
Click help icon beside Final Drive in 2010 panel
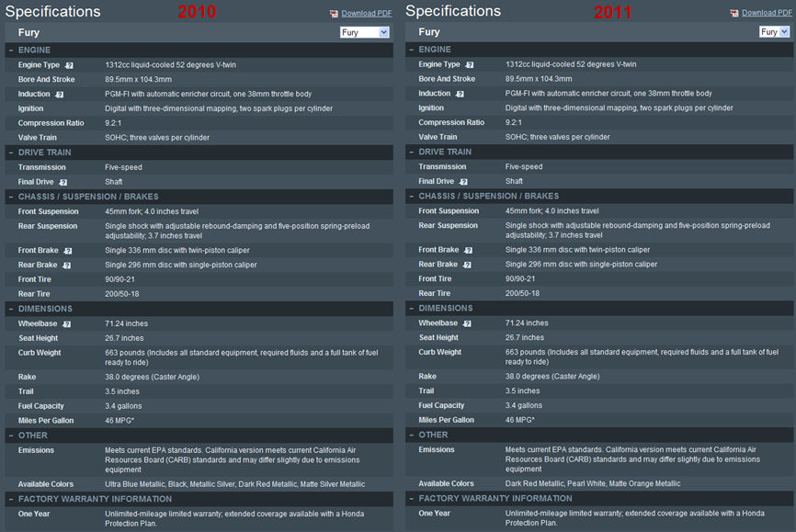click(63, 182)
